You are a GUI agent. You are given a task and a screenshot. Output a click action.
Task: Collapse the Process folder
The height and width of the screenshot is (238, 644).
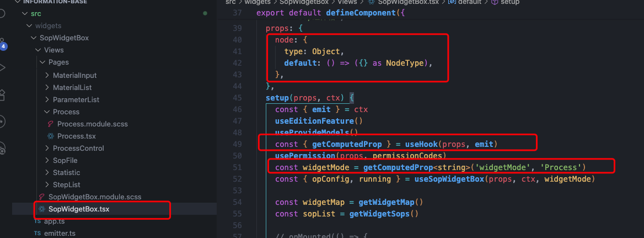click(47, 112)
